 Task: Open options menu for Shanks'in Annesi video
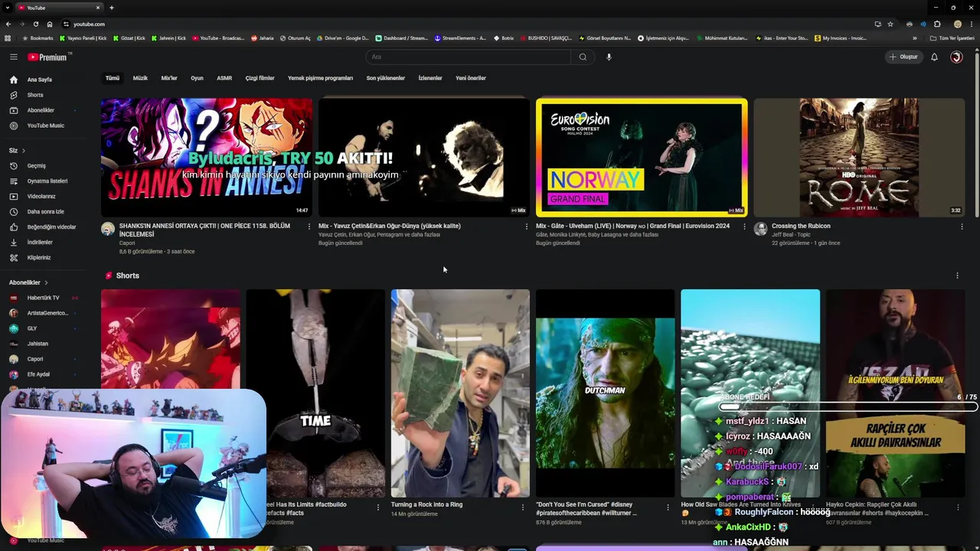309,227
